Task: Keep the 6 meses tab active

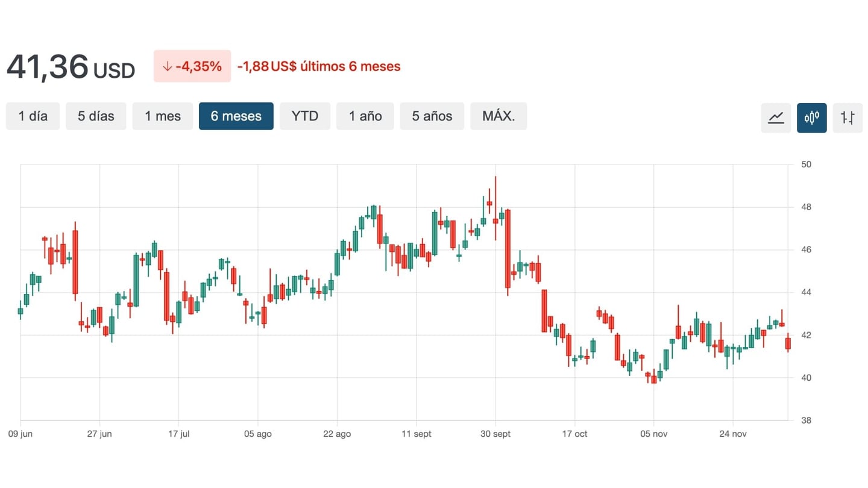Action: point(236,116)
